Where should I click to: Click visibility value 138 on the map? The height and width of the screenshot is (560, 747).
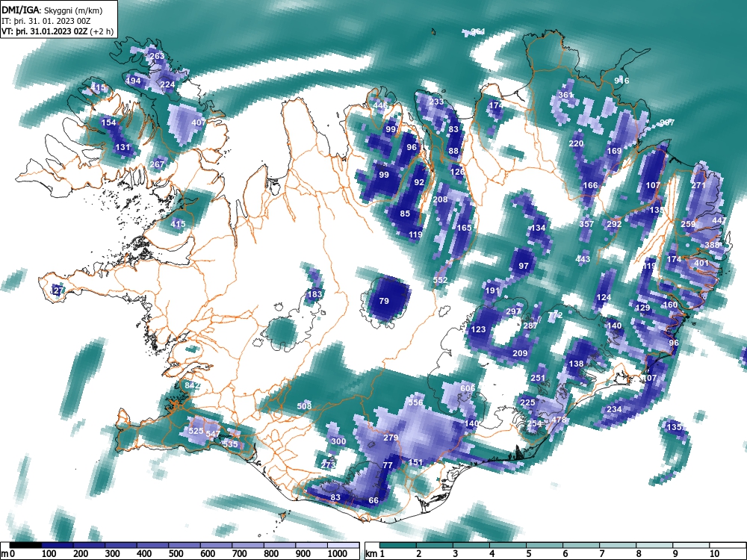(576, 364)
